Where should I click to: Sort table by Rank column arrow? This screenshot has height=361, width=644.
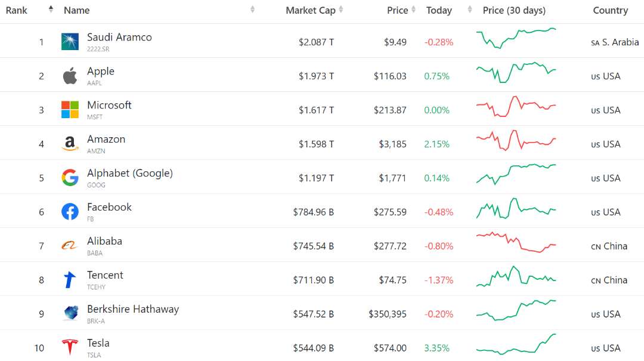pos(51,10)
